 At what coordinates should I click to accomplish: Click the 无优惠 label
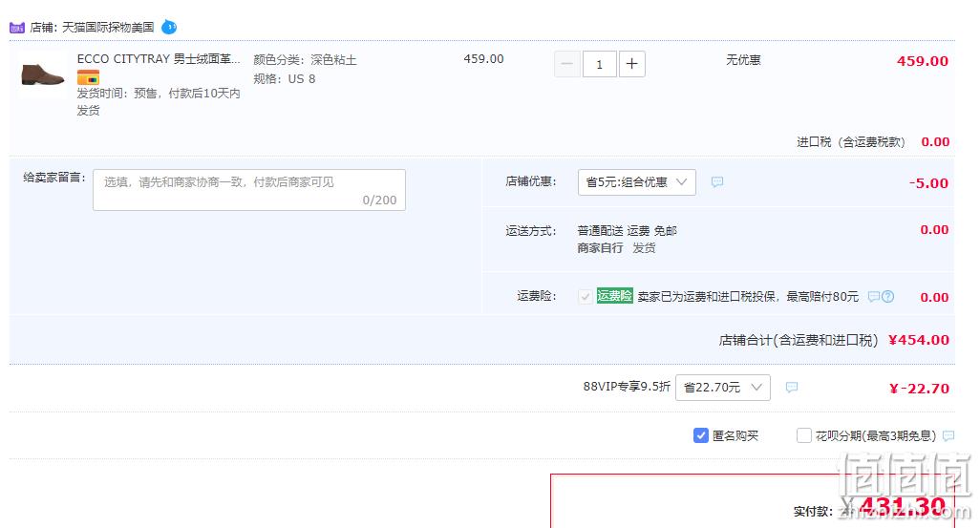(x=743, y=60)
